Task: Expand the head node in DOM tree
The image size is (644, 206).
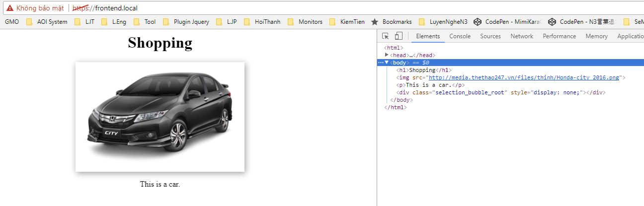Action: tap(387, 55)
